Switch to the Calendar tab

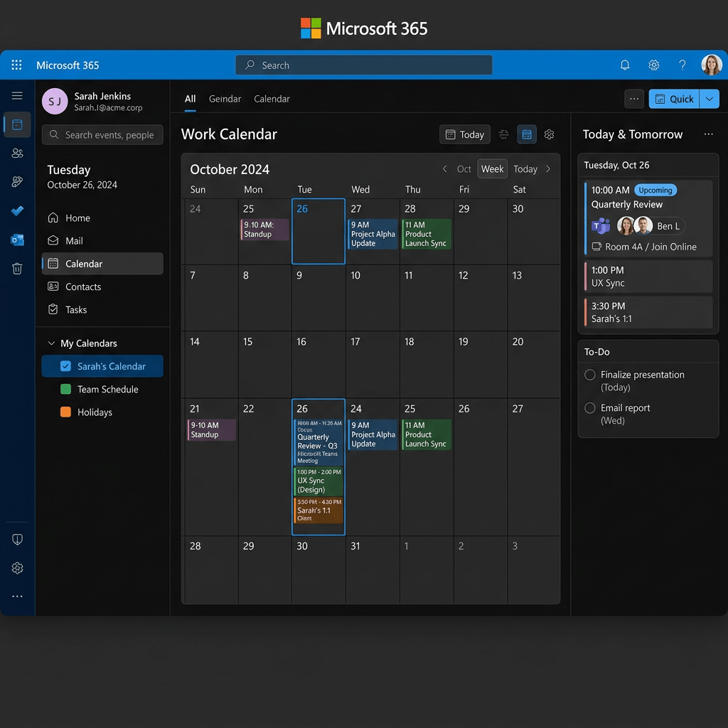(x=272, y=99)
